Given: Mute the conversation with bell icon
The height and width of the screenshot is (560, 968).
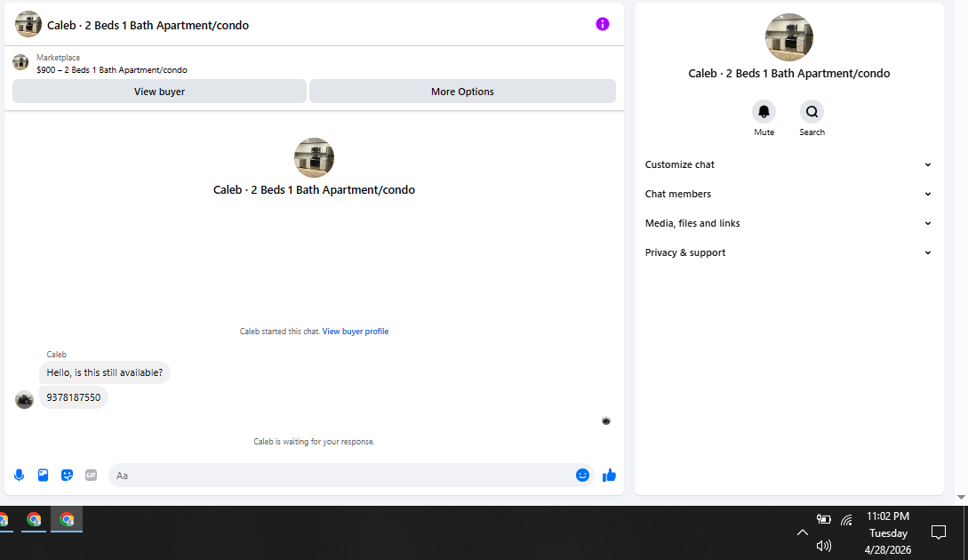Looking at the screenshot, I should [x=764, y=112].
